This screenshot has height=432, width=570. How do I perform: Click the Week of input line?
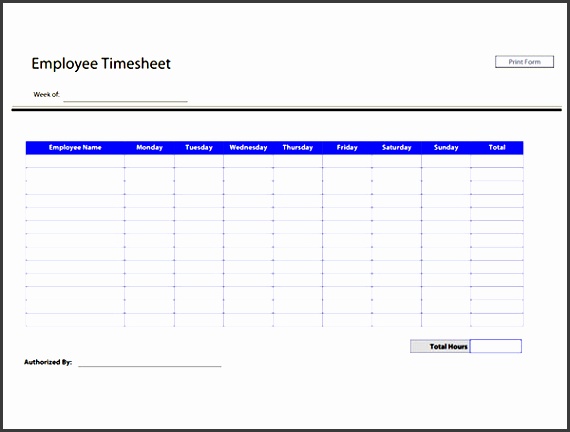(125, 97)
